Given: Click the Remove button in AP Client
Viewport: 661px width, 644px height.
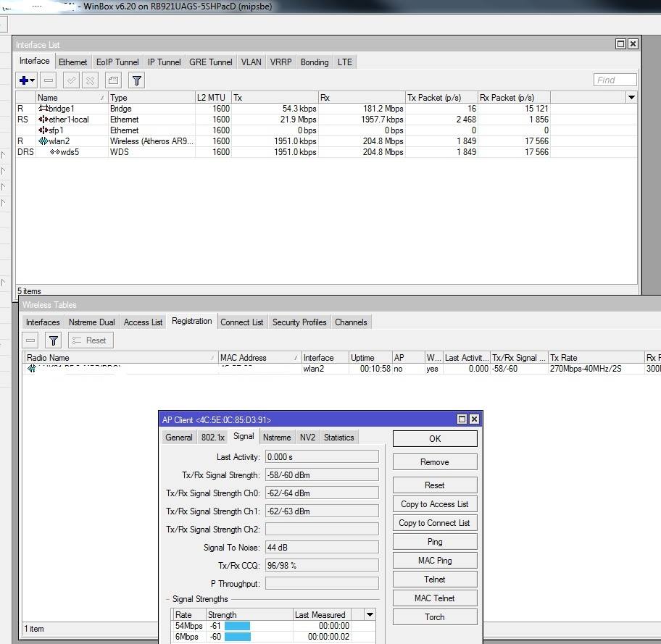Looking at the screenshot, I should tap(435, 462).
